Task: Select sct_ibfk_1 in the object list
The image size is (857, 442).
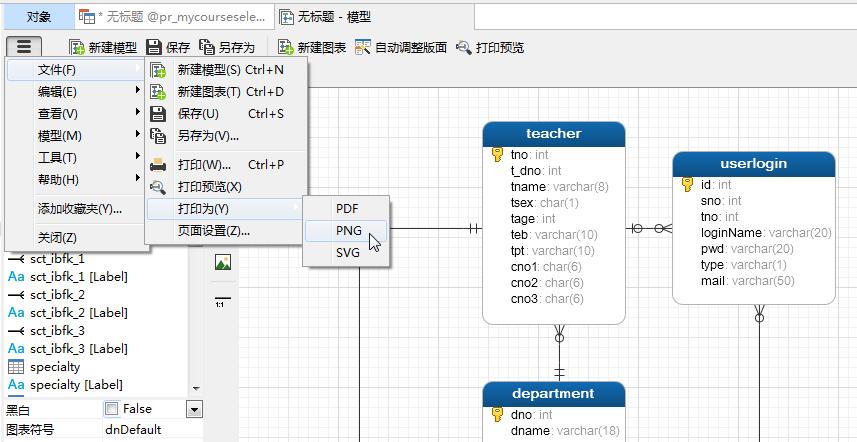Action: 57,259
